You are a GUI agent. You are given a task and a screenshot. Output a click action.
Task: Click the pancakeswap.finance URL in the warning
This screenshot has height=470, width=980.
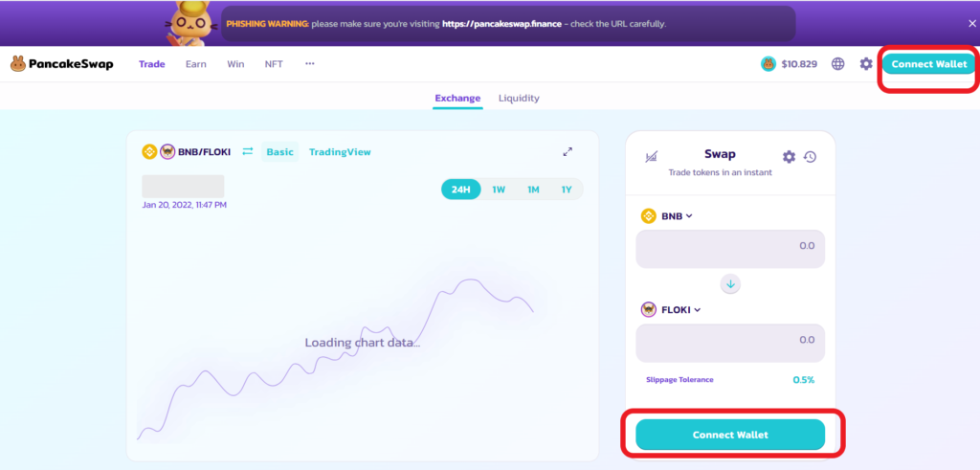[501, 24]
